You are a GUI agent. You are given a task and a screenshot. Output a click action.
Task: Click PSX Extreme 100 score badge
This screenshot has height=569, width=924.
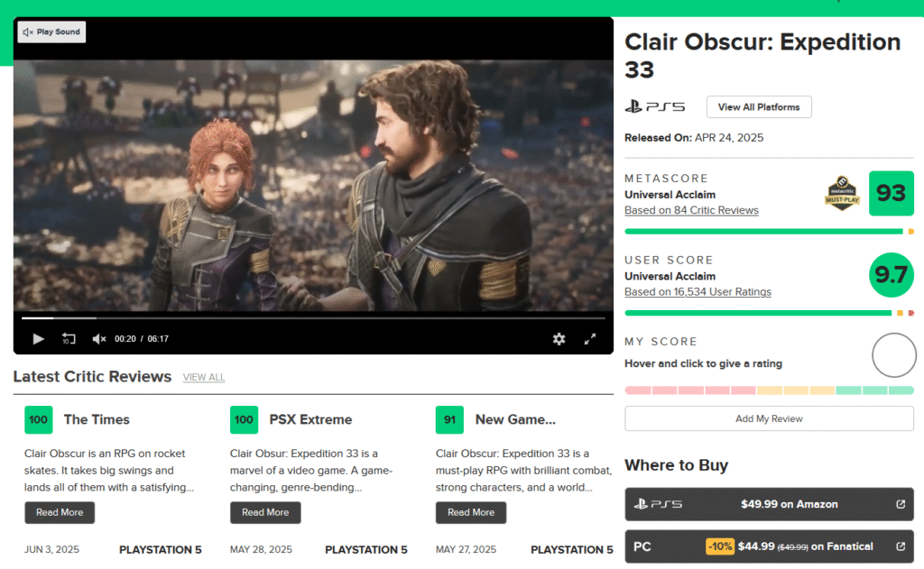click(244, 420)
